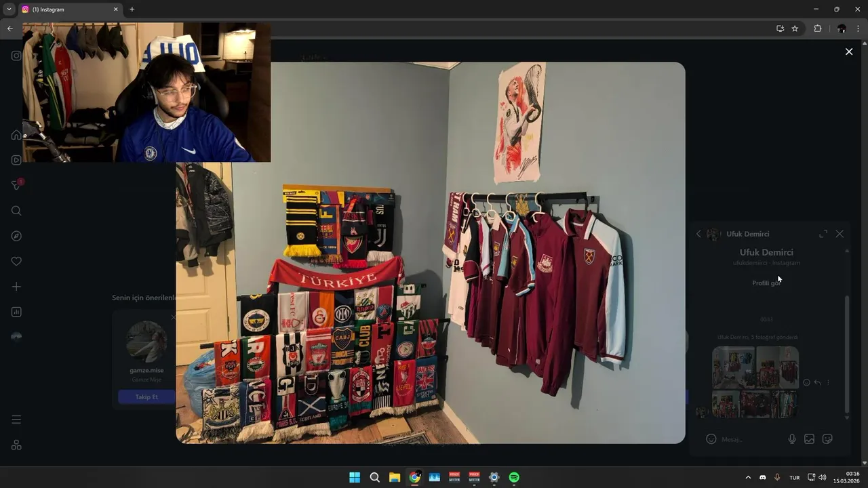Screen dimensions: 868x488
Task: Reply to the photo message
Action: [817, 382]
